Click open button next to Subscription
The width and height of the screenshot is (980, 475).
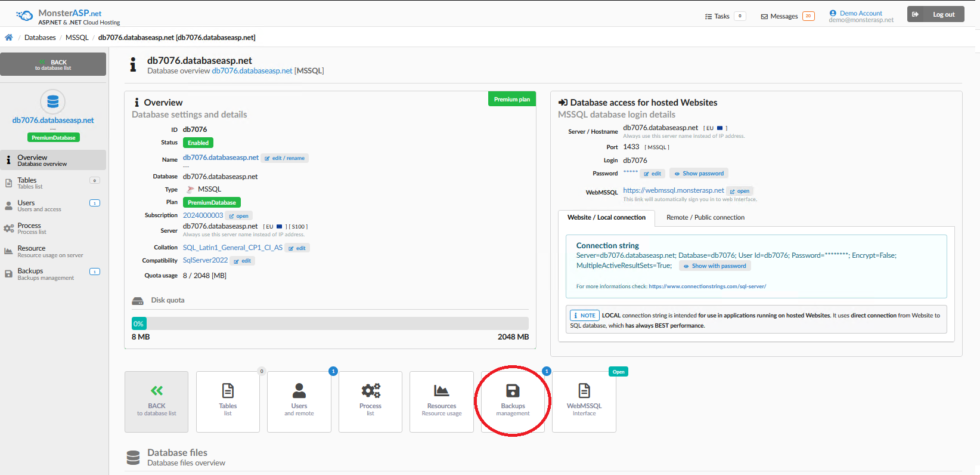pyautogui.click(x=239, y=216)
